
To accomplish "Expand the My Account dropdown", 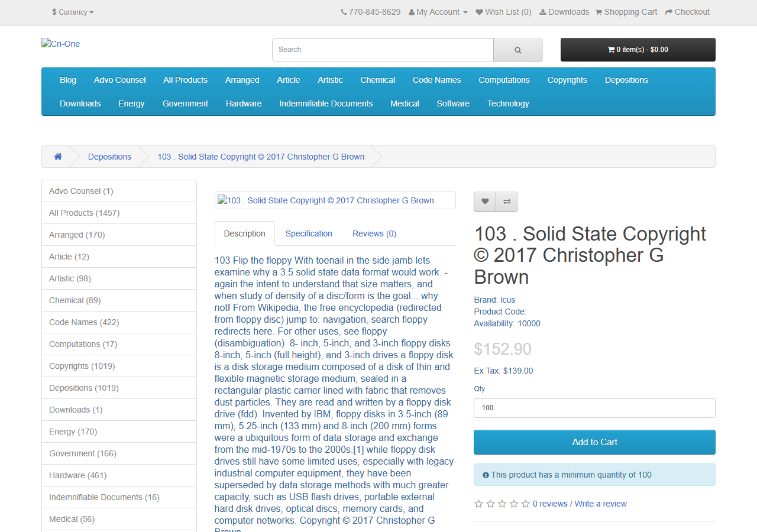I will click(438, 12).
